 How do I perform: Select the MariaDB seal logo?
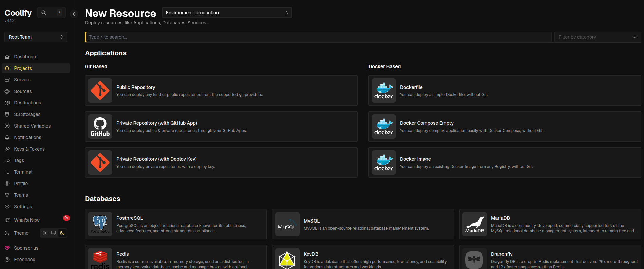click(475, 224)
